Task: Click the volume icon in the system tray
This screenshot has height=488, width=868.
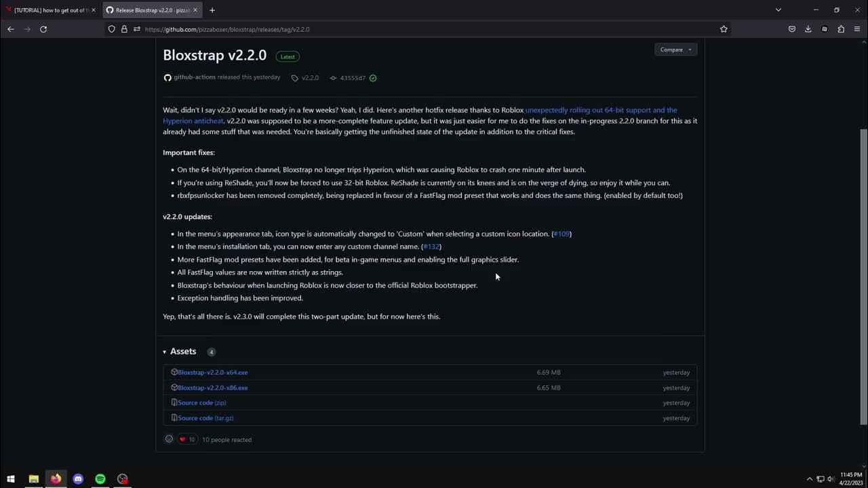Action: tap(831, 479)
